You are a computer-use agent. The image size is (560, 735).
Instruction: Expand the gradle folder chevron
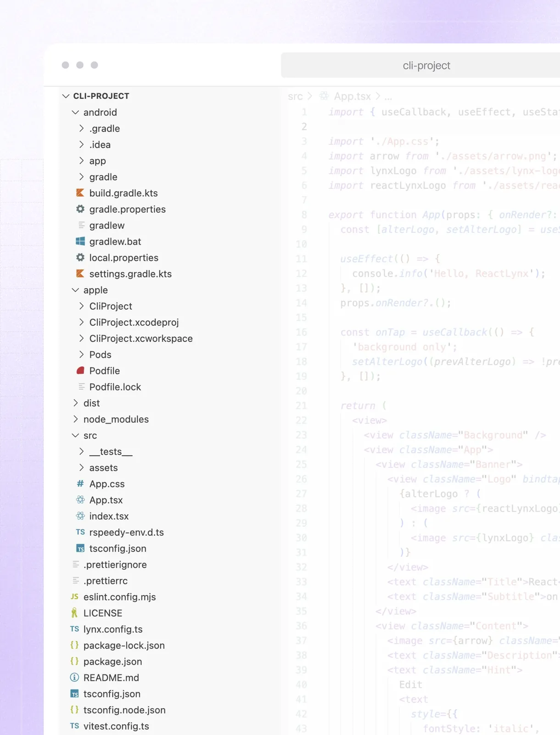(81, 176)
